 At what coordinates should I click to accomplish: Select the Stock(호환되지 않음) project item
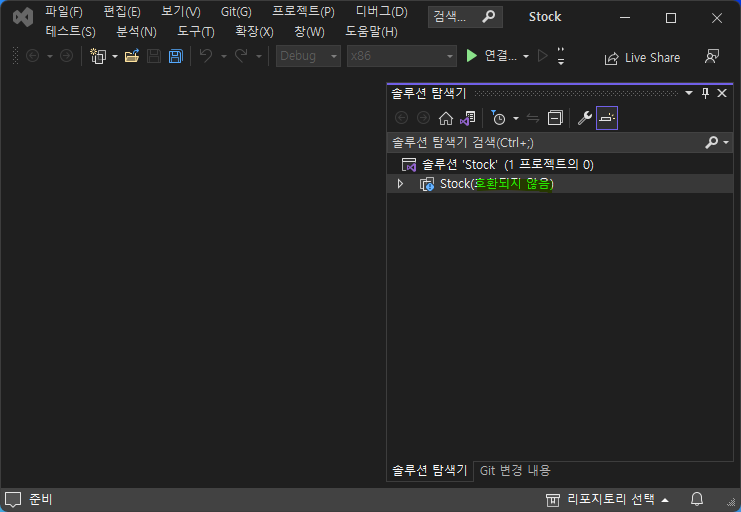click(x=560, y=183)
